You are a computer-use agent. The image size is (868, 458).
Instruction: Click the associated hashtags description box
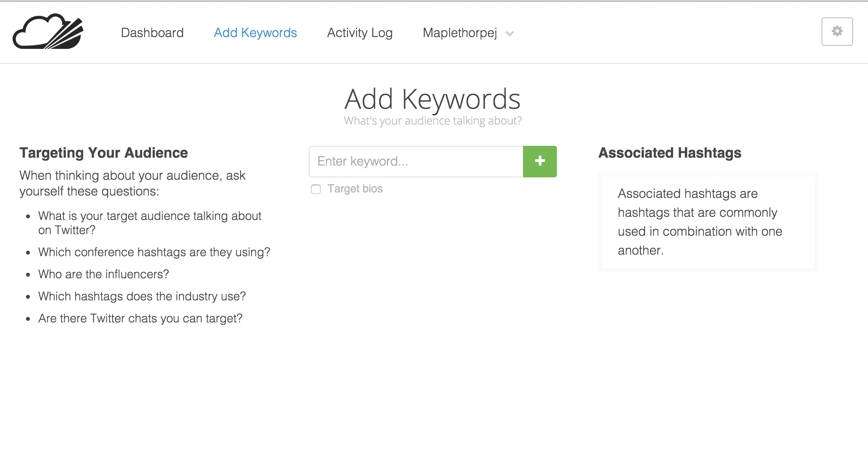tap(708, 222)
